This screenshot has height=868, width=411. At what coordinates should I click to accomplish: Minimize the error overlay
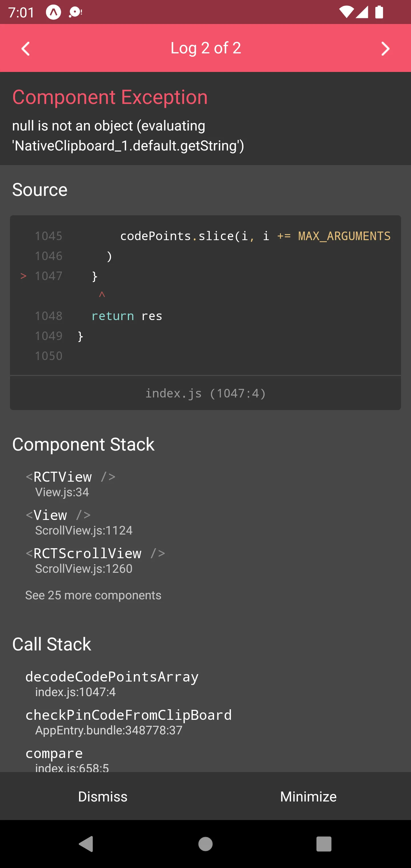point(308,796)
